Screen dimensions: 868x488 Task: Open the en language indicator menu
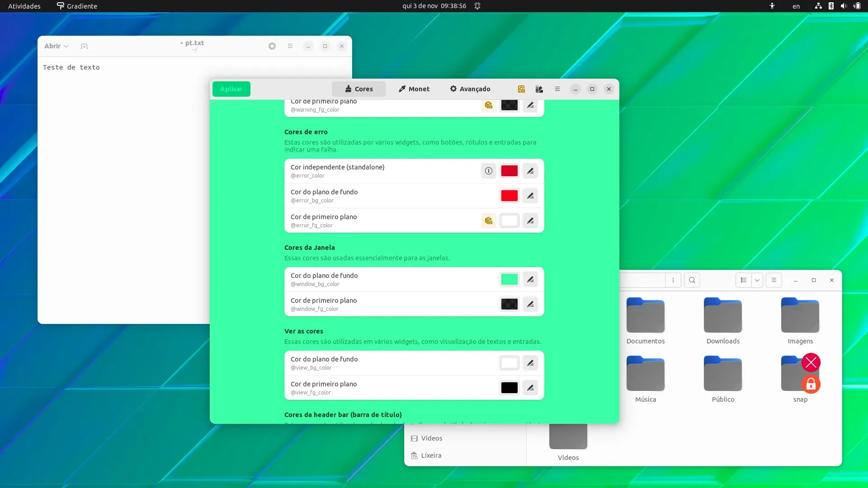796,6
